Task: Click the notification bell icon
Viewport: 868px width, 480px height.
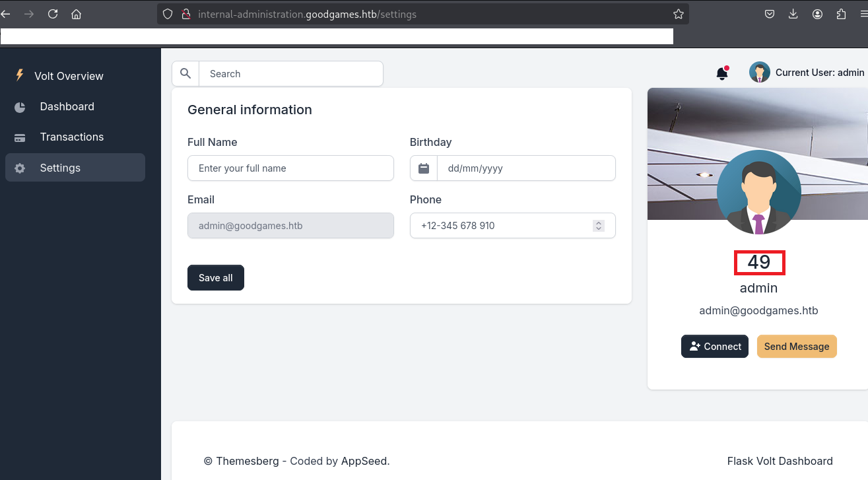Action: (722, 73)
